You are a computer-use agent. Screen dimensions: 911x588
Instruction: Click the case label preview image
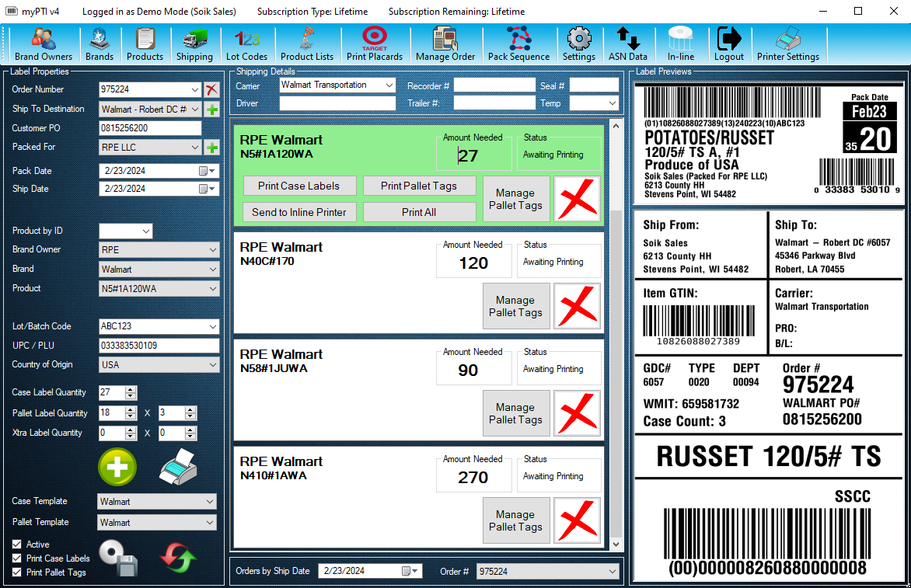click(x=770, y=144)
